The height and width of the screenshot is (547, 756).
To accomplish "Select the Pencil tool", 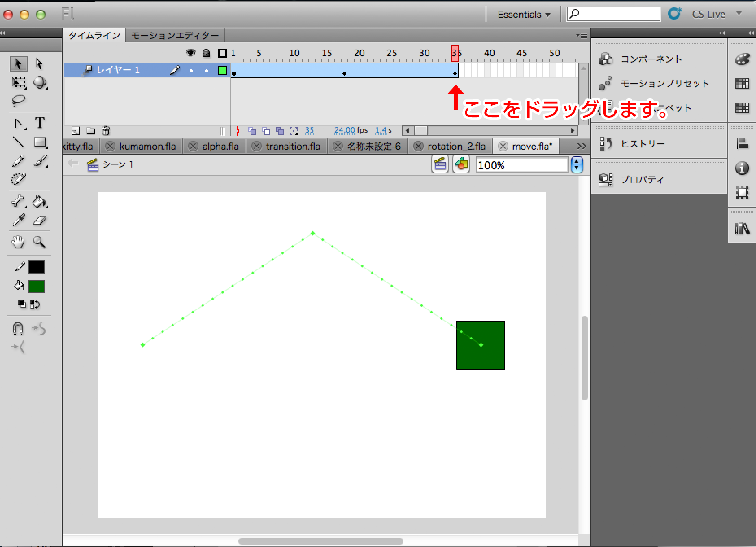I will point(18,162).
